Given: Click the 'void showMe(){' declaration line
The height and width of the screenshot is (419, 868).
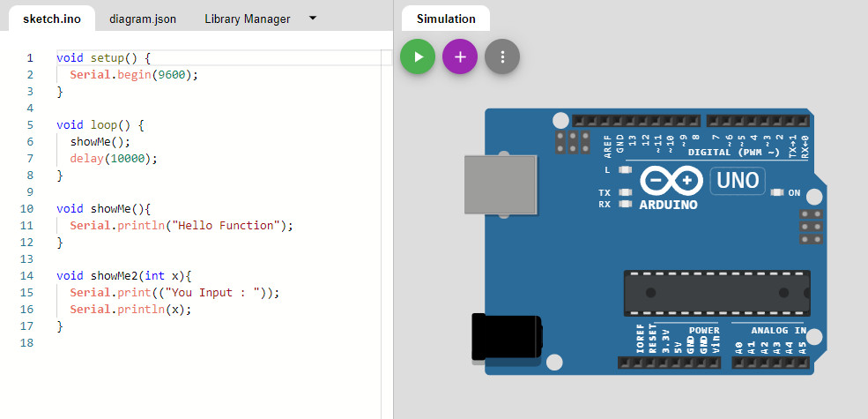Looking at the screenshot, I should click(x=103, y=208).
